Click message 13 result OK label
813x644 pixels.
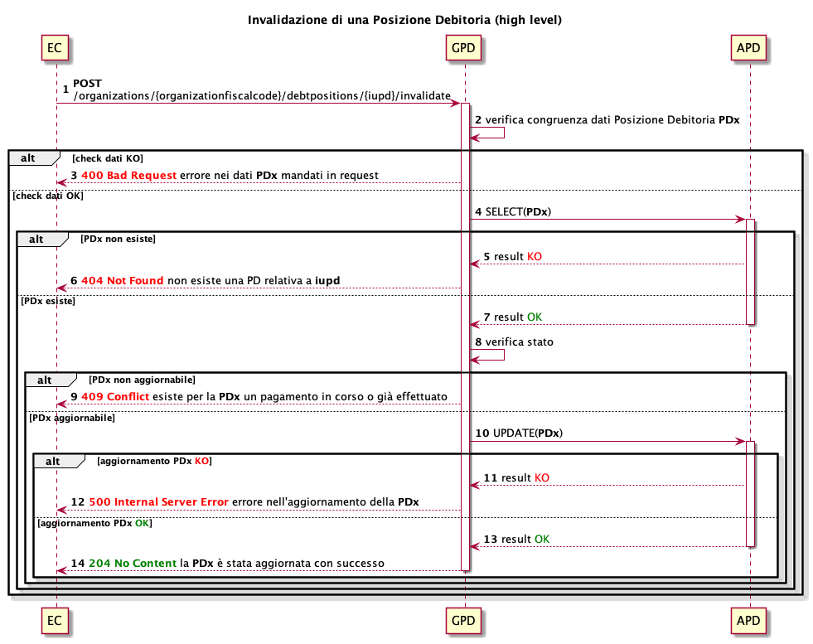pos(522,540)
